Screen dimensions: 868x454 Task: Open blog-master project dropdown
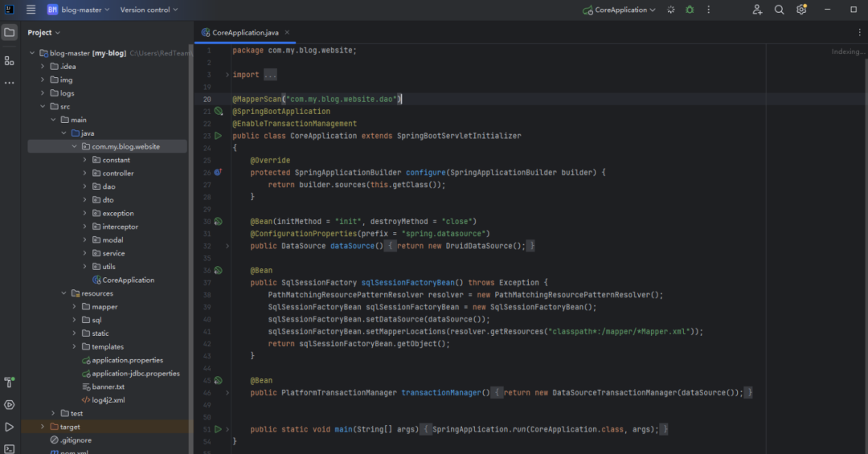click(x=79, y=10)
